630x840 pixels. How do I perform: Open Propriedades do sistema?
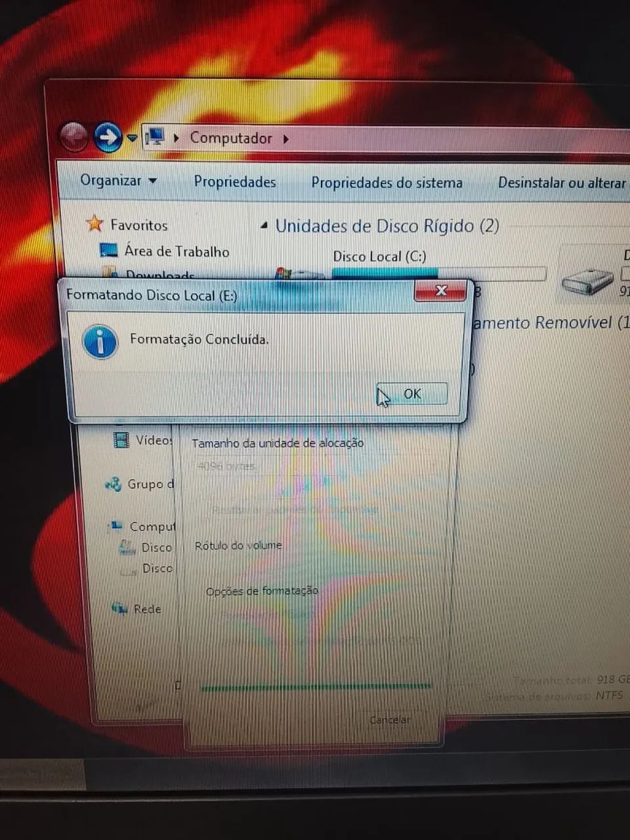pyautogui.click(x=387, y=182)
